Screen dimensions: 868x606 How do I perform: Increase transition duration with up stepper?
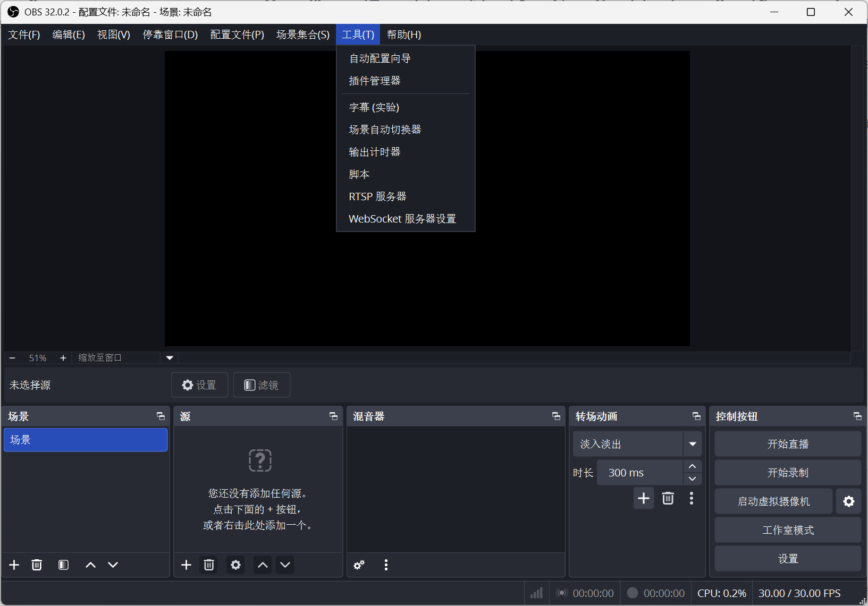point(692,466)
